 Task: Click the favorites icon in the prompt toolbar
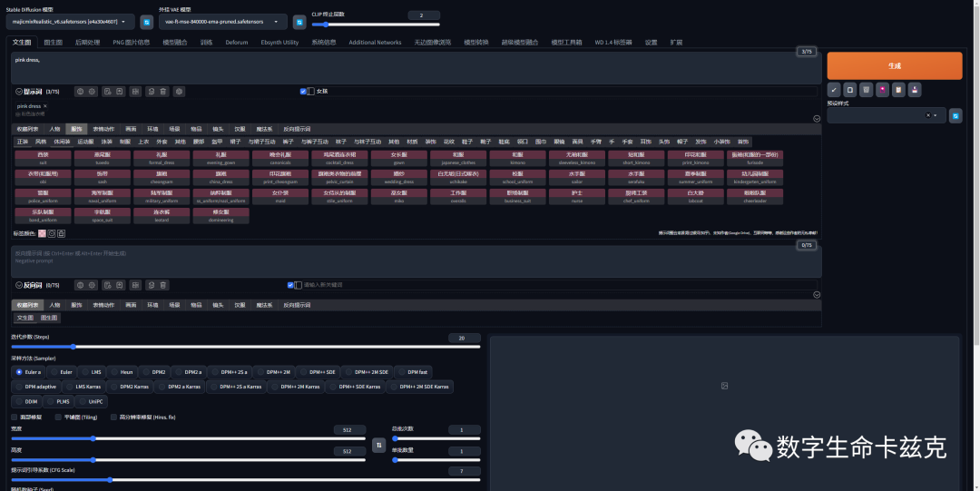point(120,92)
